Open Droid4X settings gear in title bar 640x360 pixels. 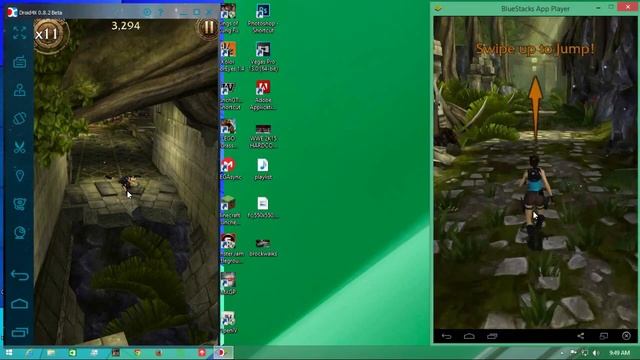(147, 12)
